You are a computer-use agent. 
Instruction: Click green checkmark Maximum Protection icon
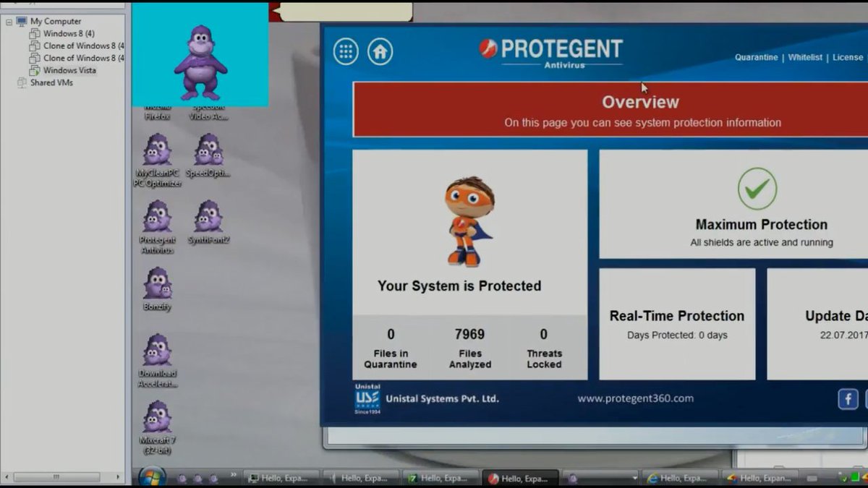tap(757, 189)
